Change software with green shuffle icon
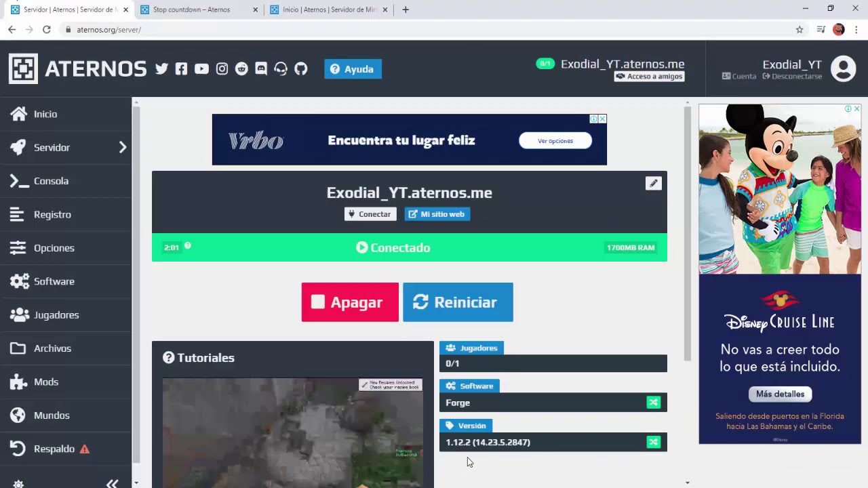Viewport: 868px width, 488px height. [x=653, y=403]
